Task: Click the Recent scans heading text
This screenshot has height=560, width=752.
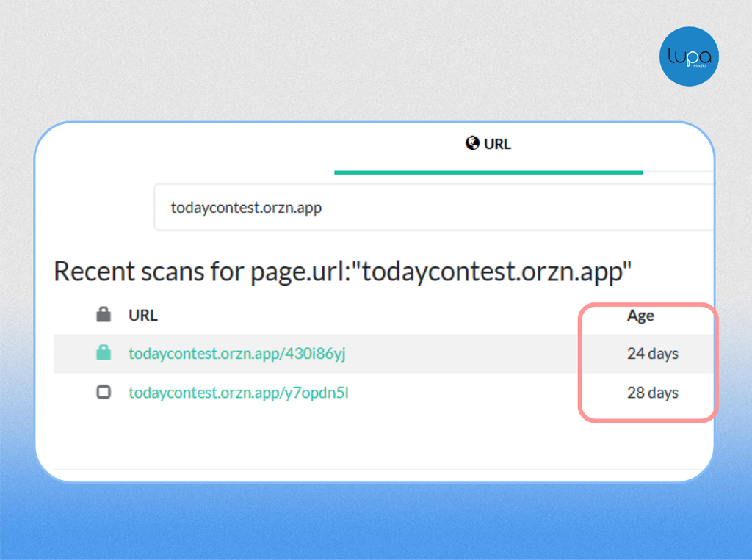Action: [x=342, y=272]
